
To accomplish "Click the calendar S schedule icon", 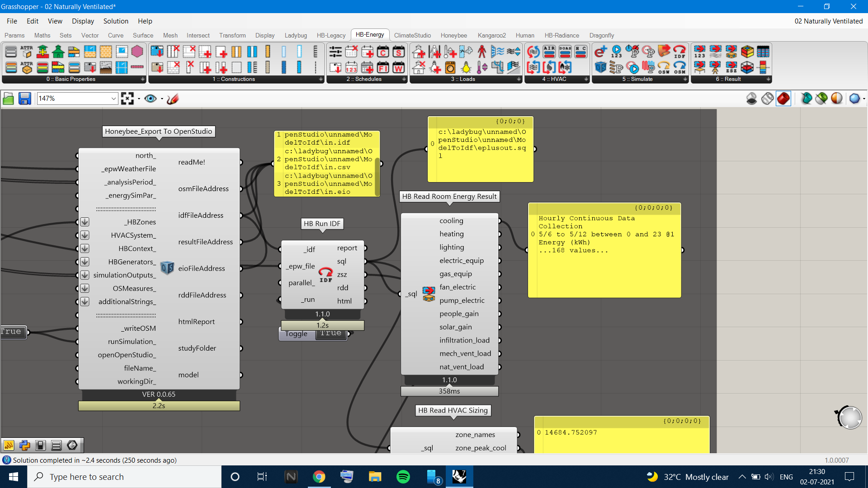I will pyautogui.click(x=399, y=52).
